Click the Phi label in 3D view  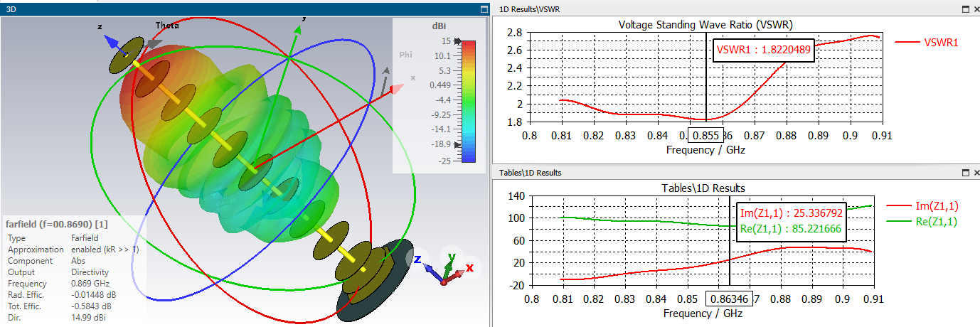tap(405, 54)
